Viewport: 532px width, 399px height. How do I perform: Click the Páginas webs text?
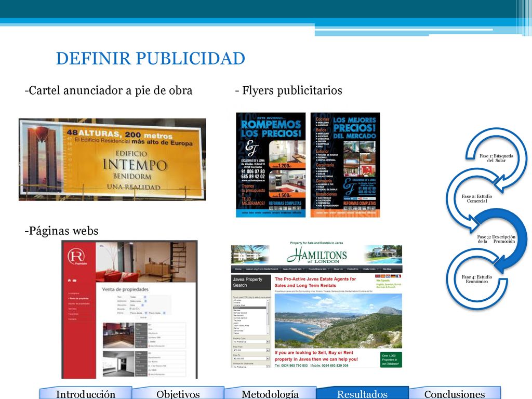[x=61, y=231]
